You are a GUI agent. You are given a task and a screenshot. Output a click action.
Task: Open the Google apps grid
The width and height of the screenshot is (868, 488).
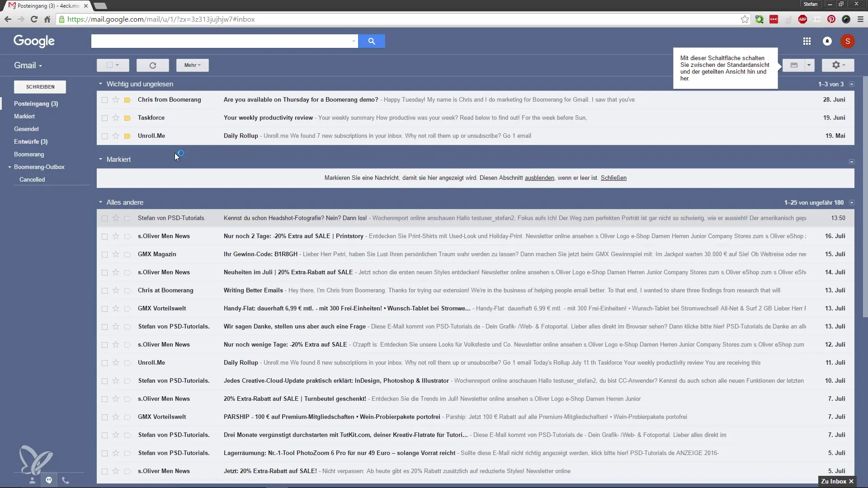coord(807,41)
